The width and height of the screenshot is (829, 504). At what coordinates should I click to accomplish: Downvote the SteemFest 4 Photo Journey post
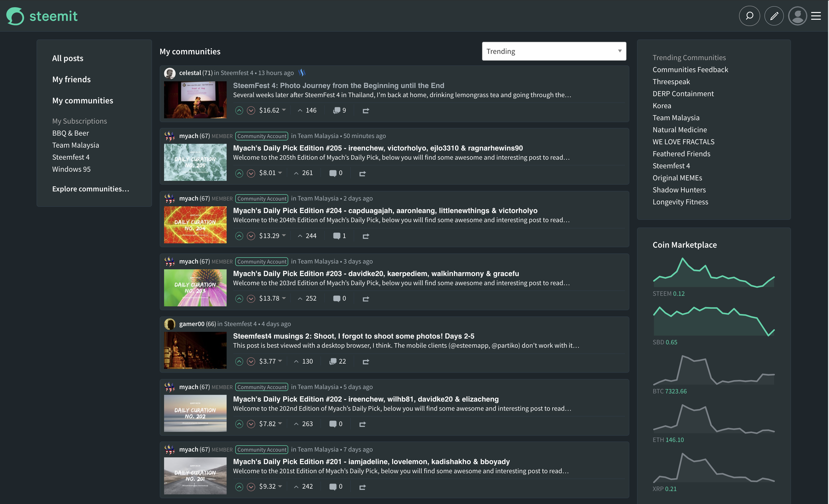[x=251, y=111]
